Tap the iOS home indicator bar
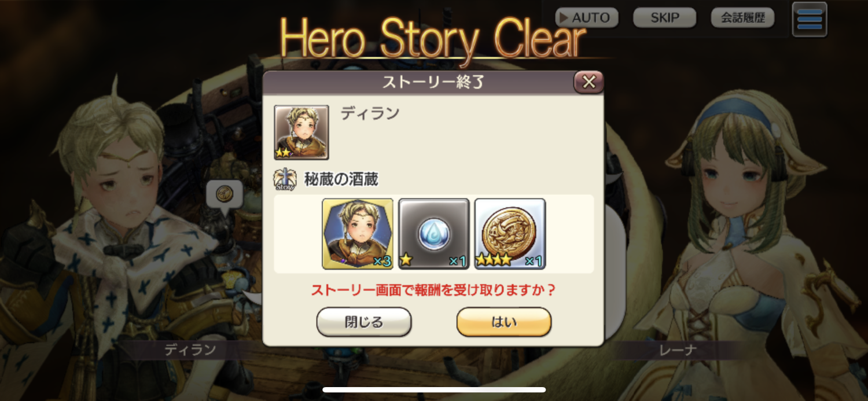This screenshot has height=401, width=868. point(434,389)
